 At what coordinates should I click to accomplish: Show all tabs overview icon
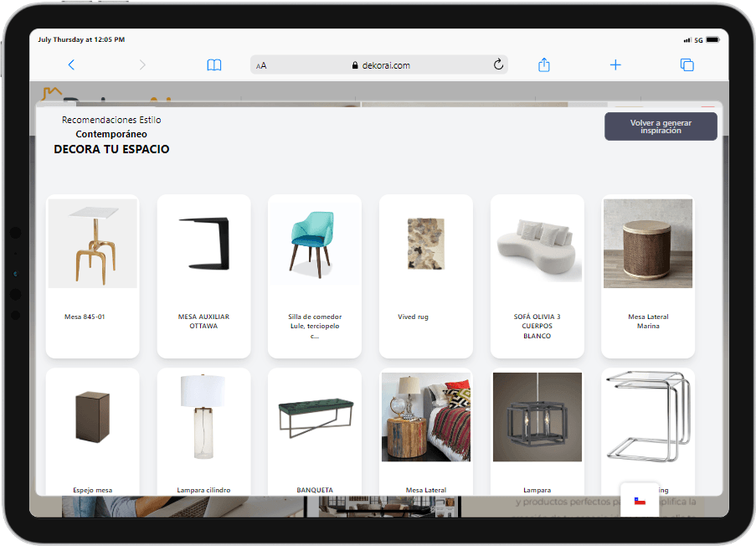pyautogui.click(x=687, y=64)
